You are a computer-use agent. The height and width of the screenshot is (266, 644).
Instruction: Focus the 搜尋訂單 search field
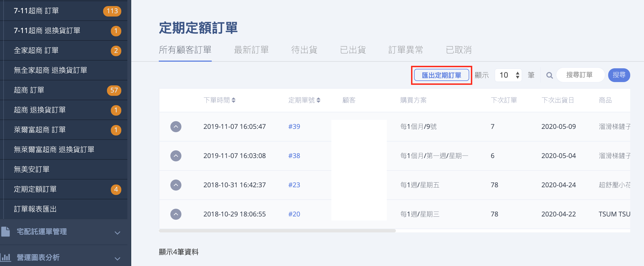[x=580, y=75]
